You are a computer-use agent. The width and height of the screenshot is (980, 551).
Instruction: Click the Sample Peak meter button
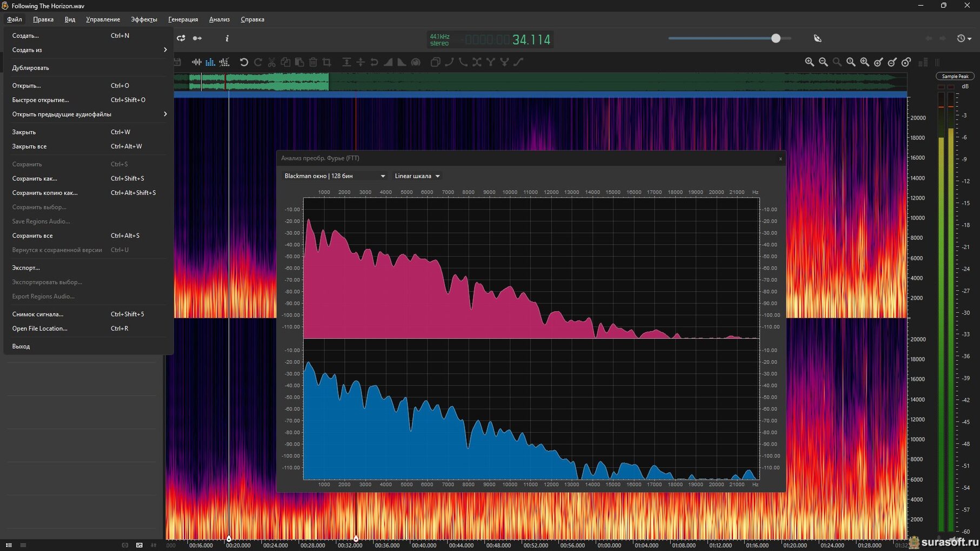point(955,76)
